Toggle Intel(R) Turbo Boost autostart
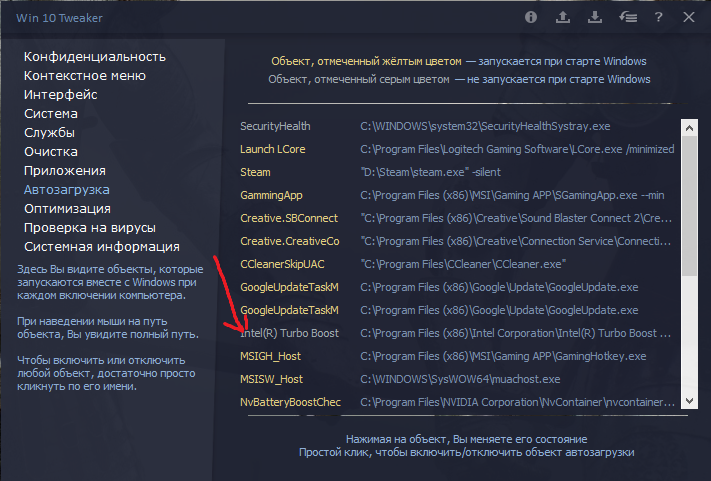The image size is (711, 481). pyautogui.click(x=289, y=333)
